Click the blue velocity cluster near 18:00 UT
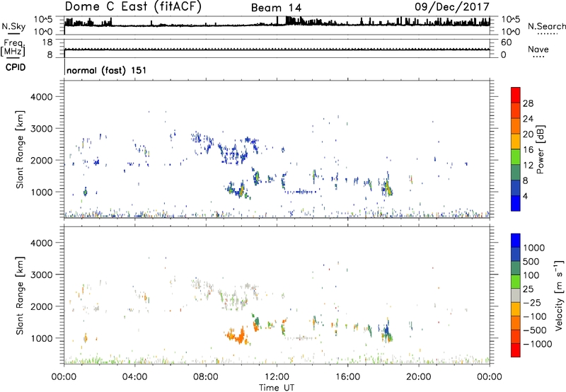 (386, 330)
